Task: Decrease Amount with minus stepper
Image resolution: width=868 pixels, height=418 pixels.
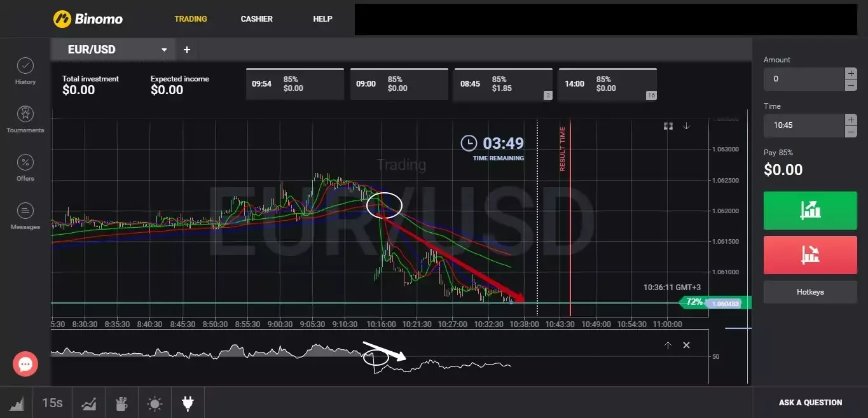Action: pos(851,85)
